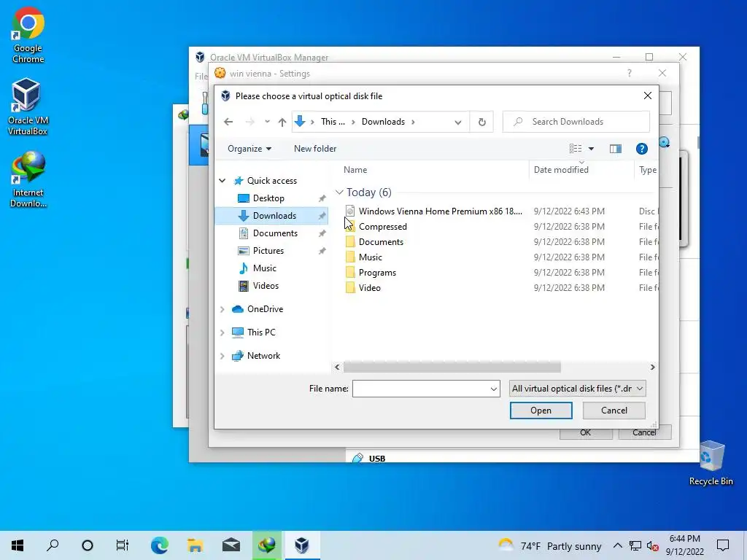Image resolution: width=747 pixels, height=560 pixels.
Task: Select Videos in Quick access
Action: point(266,286)
